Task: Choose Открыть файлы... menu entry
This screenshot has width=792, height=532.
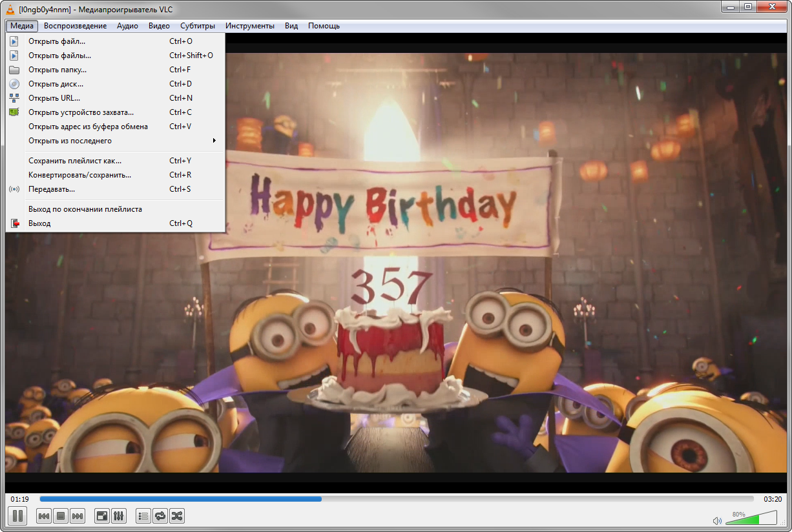Action: tap(115, 56)
